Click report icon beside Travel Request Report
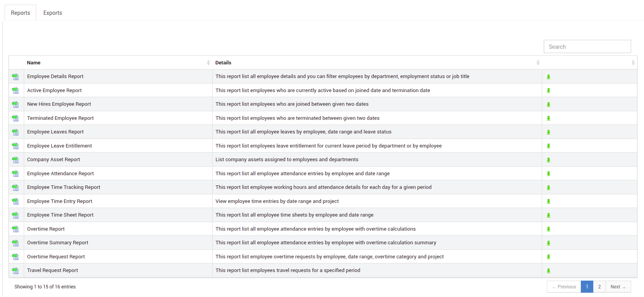The image size is (644, 297). [15, 271]
